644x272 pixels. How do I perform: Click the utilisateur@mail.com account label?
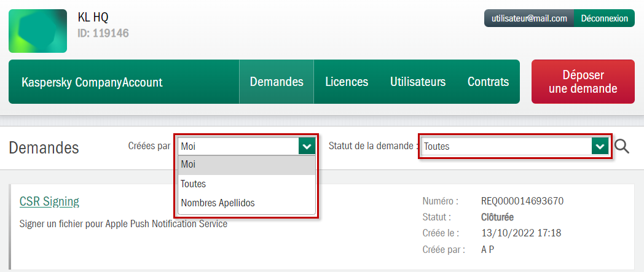tap(529, 18)
